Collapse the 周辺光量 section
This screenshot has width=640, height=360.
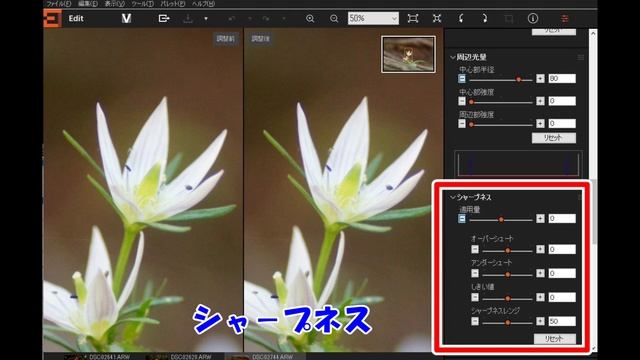[452, 58]
